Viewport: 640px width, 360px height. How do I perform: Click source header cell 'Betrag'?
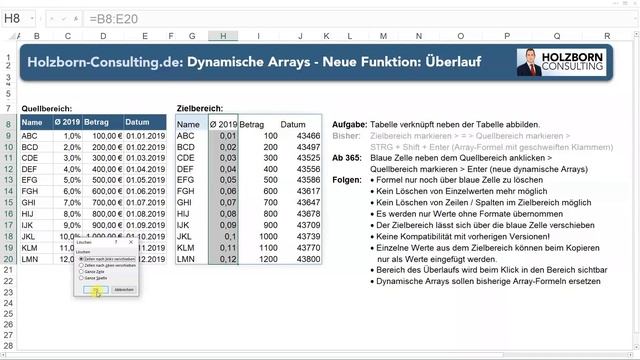[x=103, y=122]
